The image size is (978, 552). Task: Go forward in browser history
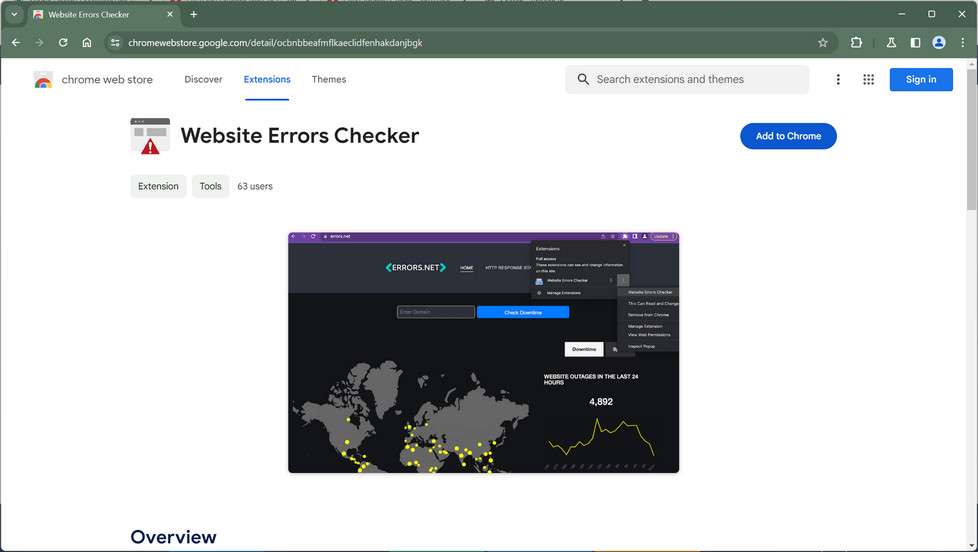(39, 42)
